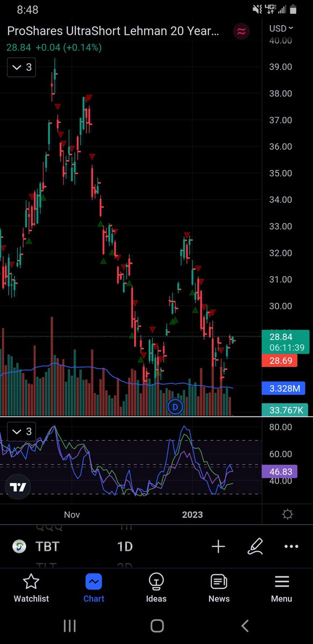The height and width of the screenshot is (644, 313).
Task: Tap the 2023 date axis label
Action: 192,515
